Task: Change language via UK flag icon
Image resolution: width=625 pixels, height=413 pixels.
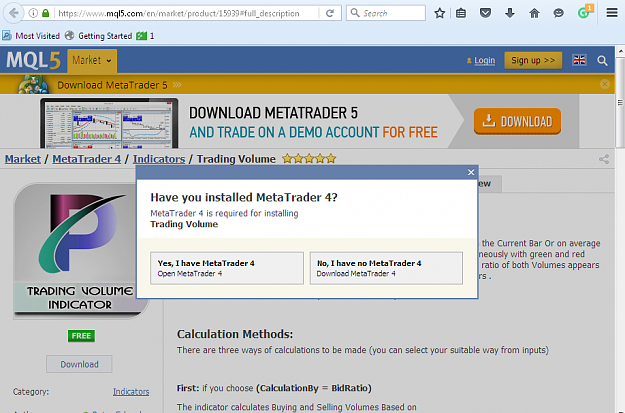Action: pos(579,60)
